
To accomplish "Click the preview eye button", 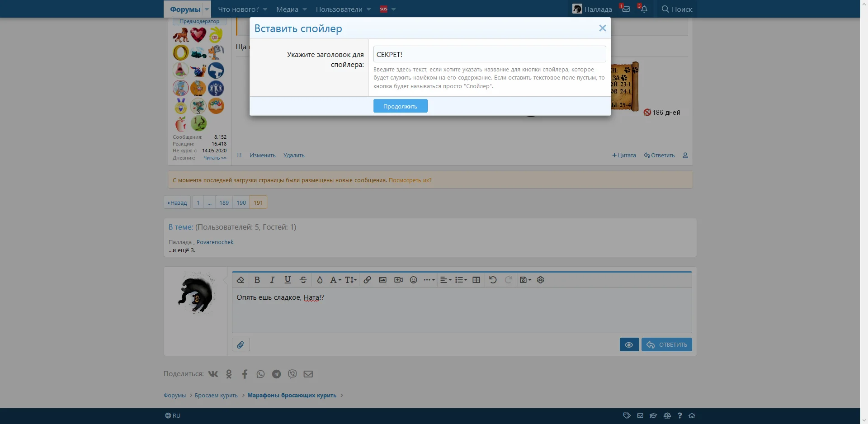I will tap(629, 345).
